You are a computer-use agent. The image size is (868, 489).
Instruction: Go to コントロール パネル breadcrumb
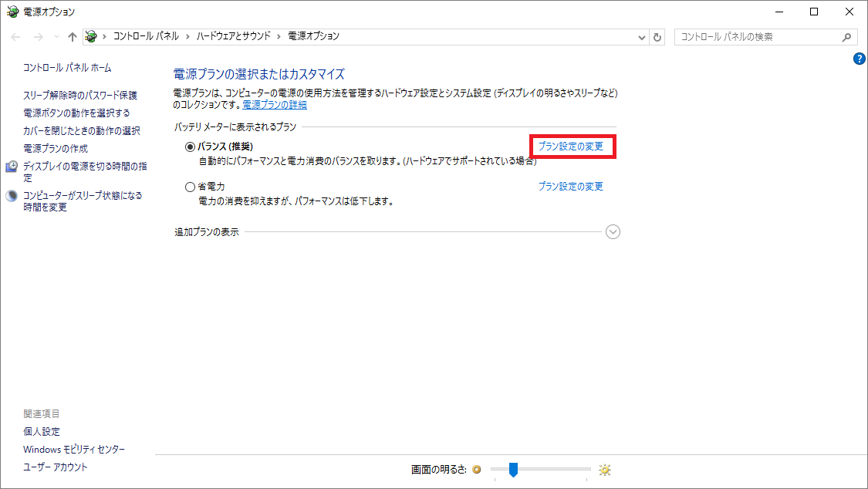click(x=145, y=36)
